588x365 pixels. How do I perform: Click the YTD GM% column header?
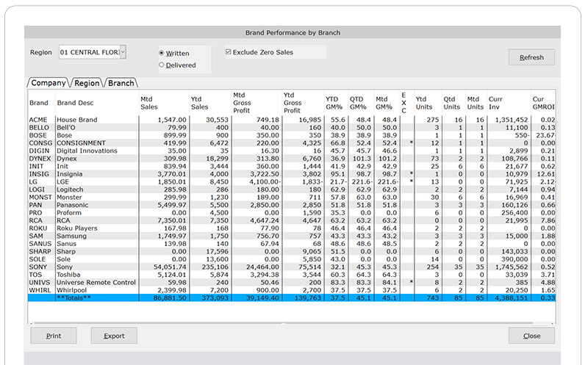[336, 103]
